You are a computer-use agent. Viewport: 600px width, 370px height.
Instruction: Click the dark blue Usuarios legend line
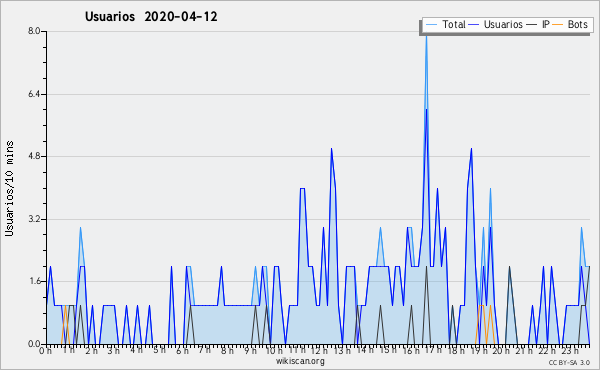[x=474, y=24]
